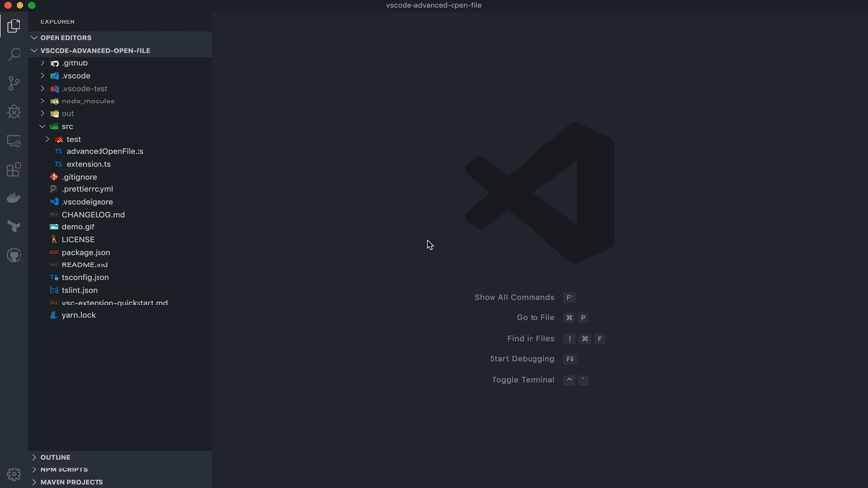Expand the NPM Scripts section
868x488 pixels.
click(34, 469)
